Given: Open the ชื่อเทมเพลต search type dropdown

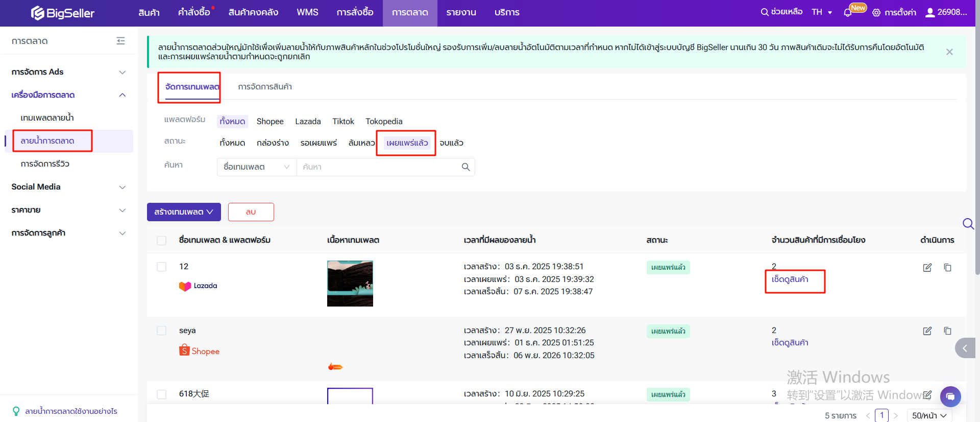Looking at the screenshot, I should (256, 167).
